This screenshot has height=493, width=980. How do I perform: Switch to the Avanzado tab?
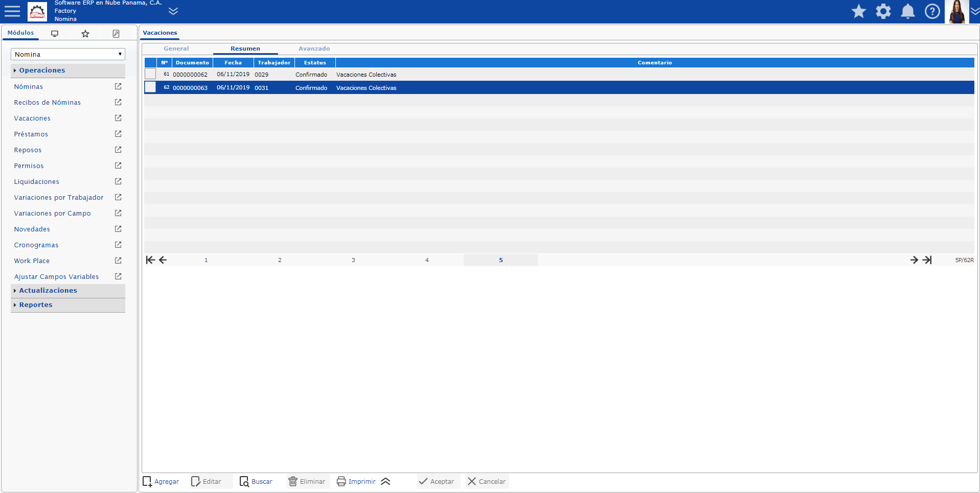click(x=314, y=49)
